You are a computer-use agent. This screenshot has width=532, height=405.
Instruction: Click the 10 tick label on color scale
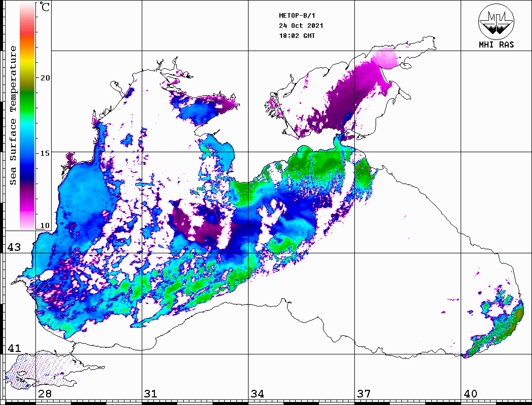point(45,226)
